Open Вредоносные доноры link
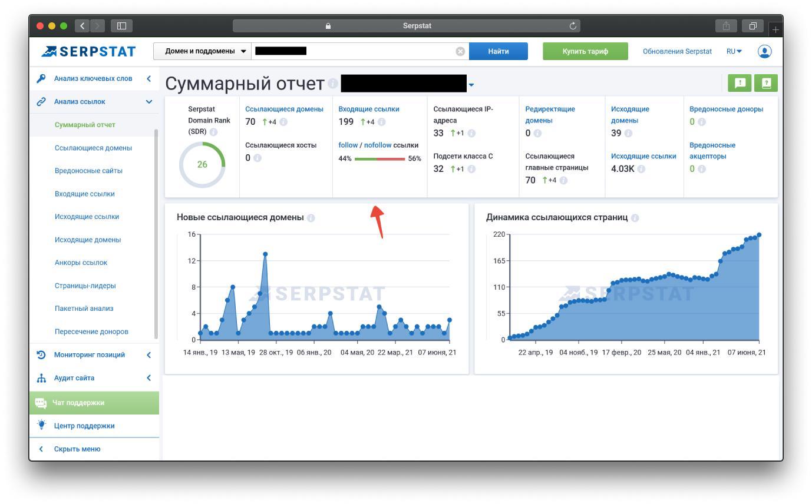812x504 pixels. 726,109
